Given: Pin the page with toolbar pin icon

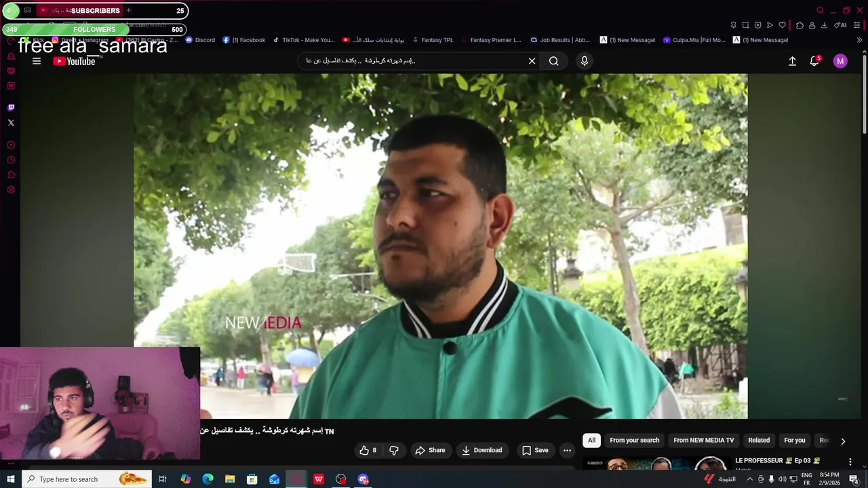Looking at the screenshot, I should point(733,25).
